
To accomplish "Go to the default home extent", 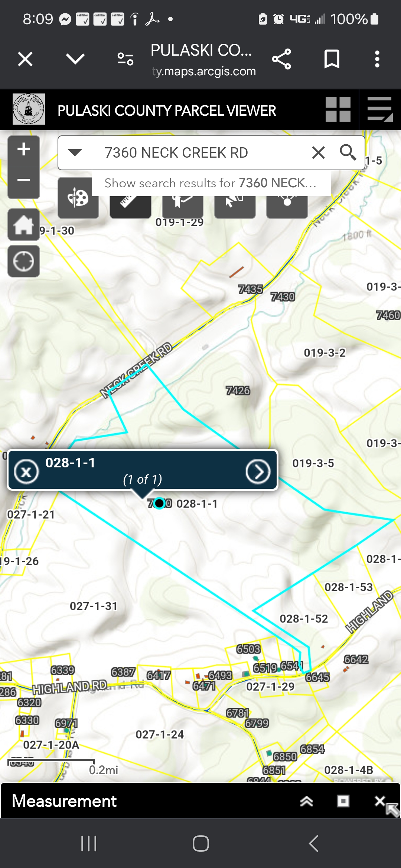I will pos(24,225).
